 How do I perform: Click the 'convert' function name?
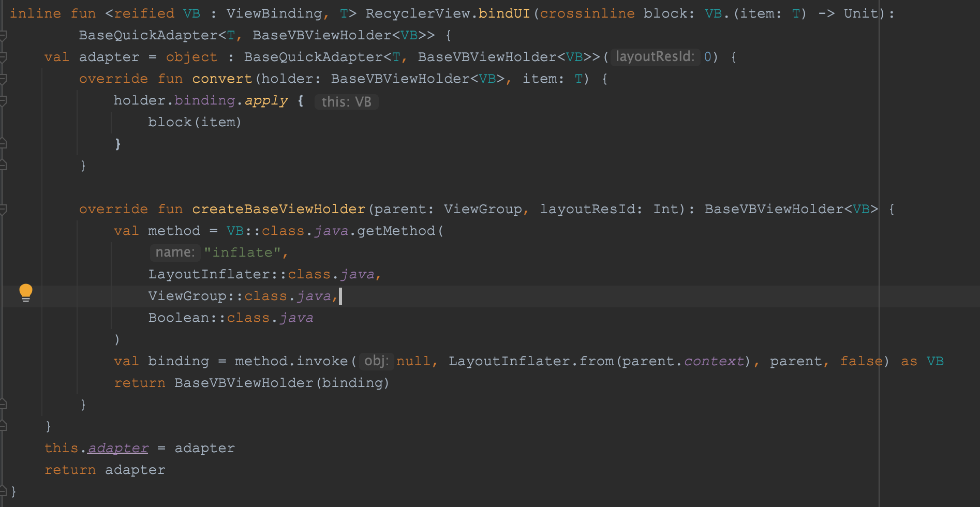tap(222, 79)
